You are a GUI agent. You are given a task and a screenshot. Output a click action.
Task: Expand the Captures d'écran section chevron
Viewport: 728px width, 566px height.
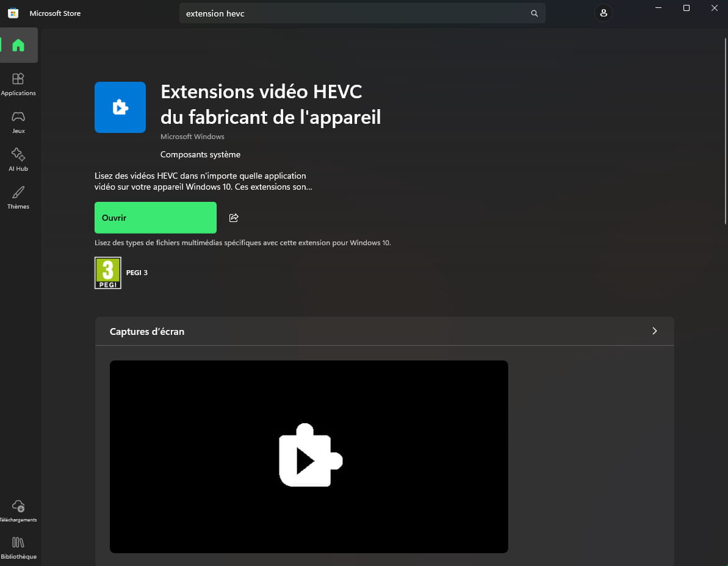click(x=655, y=331)
